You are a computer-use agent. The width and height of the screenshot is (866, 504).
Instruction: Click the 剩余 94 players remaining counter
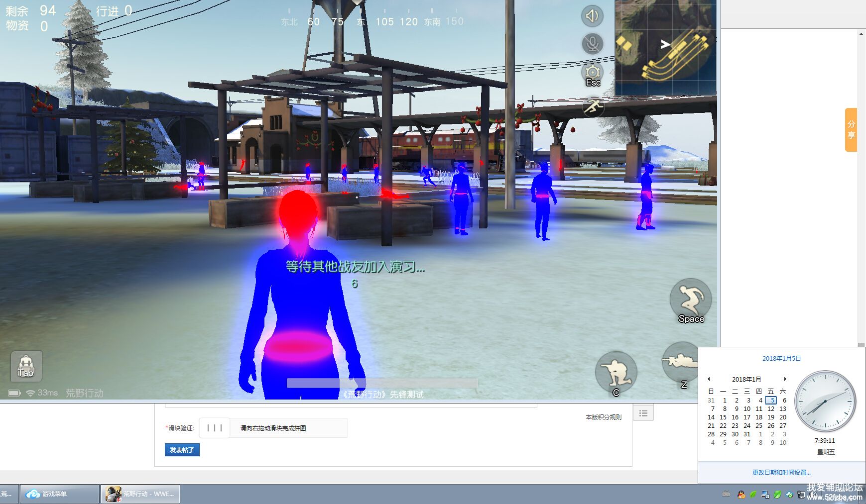(x=31, y=10)
